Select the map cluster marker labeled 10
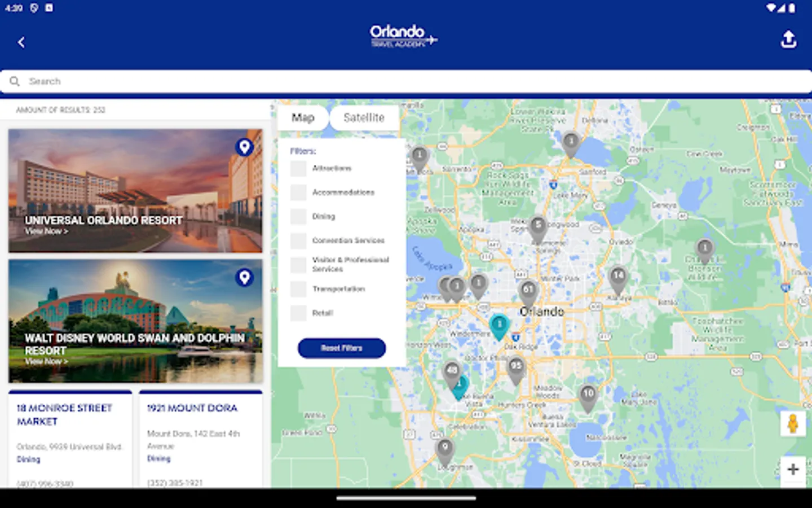The image size is (812, 508). pyautogui.click(x=588, y=397)
